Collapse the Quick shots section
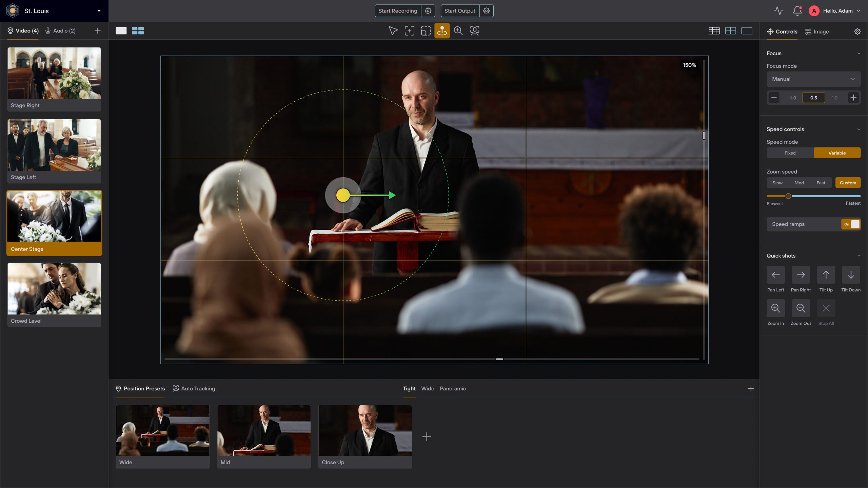This screenshot has height=488, width=868. [859, 256]
